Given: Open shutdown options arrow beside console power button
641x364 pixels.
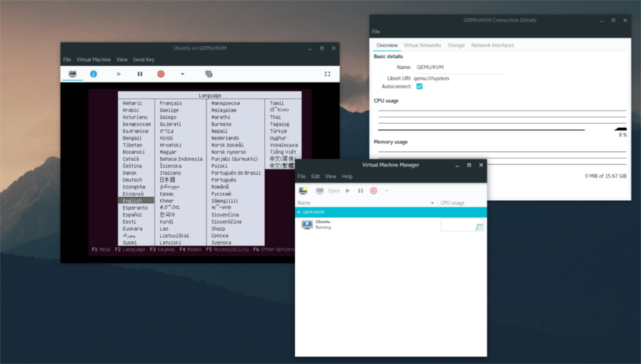Looking at the screenshot, I should tap(182, 73).
